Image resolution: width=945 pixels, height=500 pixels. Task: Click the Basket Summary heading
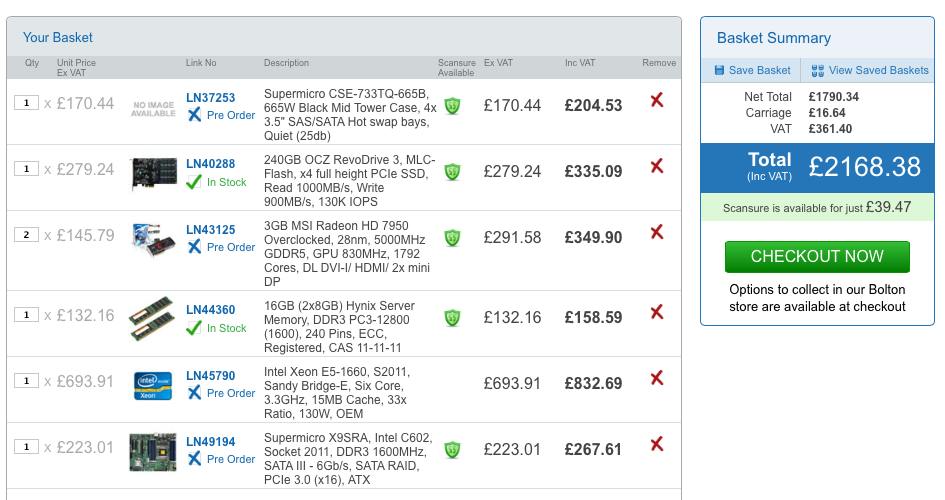(774, 38)
